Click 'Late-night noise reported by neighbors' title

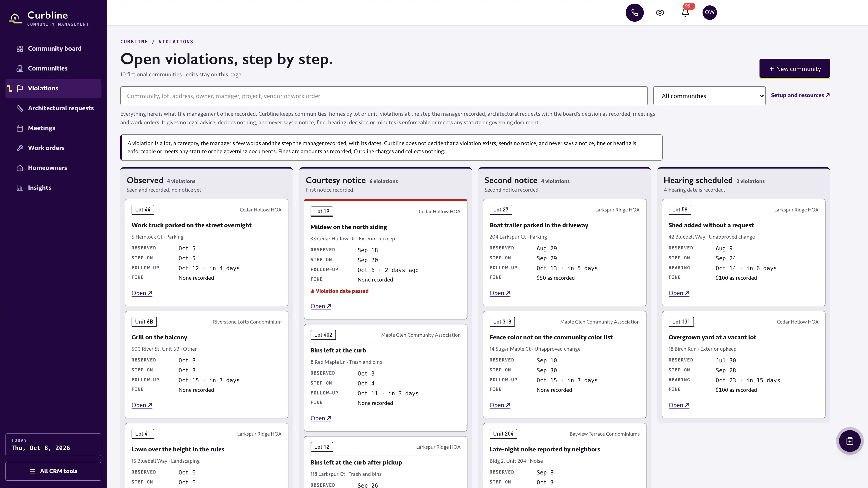(x=545, y=449)
